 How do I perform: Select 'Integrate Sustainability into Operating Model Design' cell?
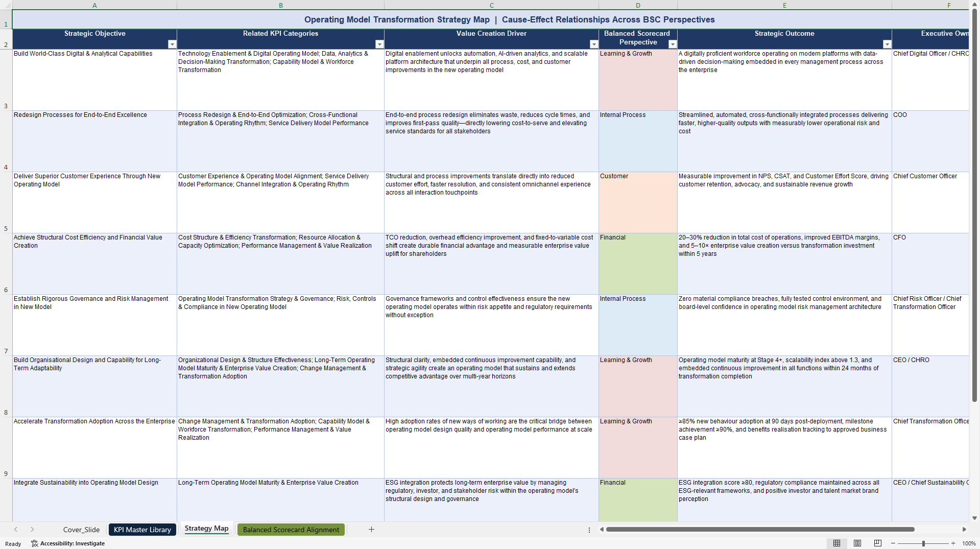94,500
